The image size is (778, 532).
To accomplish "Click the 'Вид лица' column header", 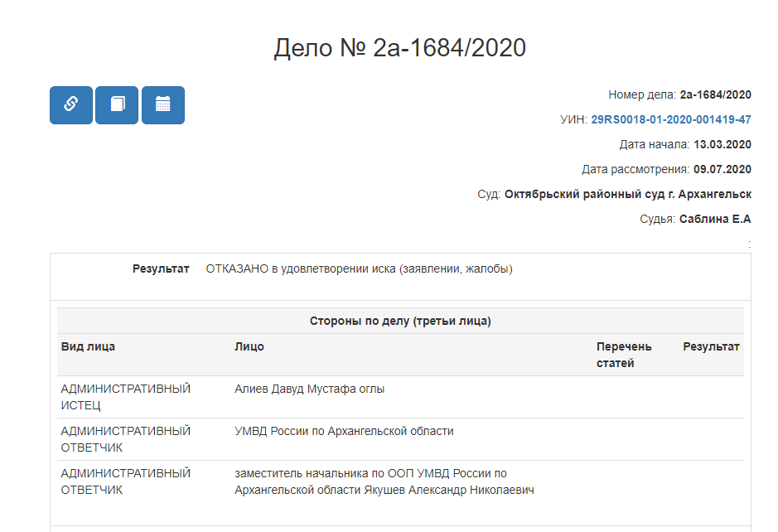I will 88,346.
